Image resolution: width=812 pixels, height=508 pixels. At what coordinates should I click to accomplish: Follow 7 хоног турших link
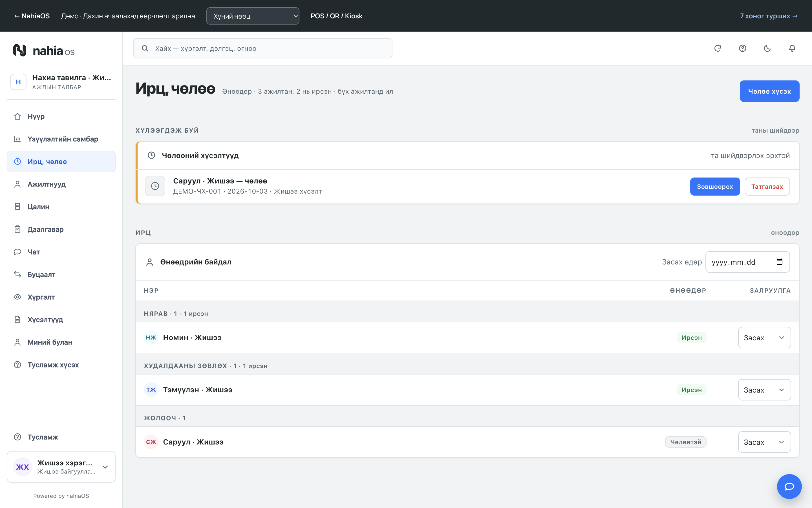[769, 16]
